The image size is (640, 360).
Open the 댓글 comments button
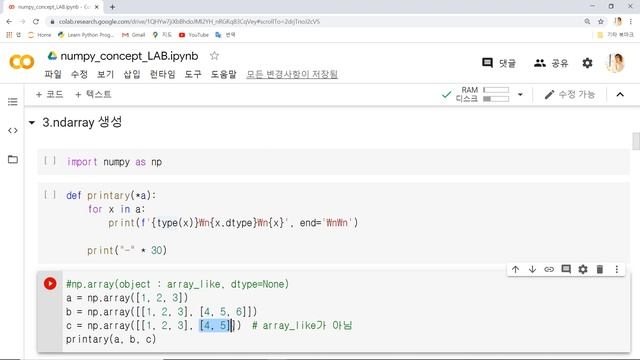(x=499, y=63)
